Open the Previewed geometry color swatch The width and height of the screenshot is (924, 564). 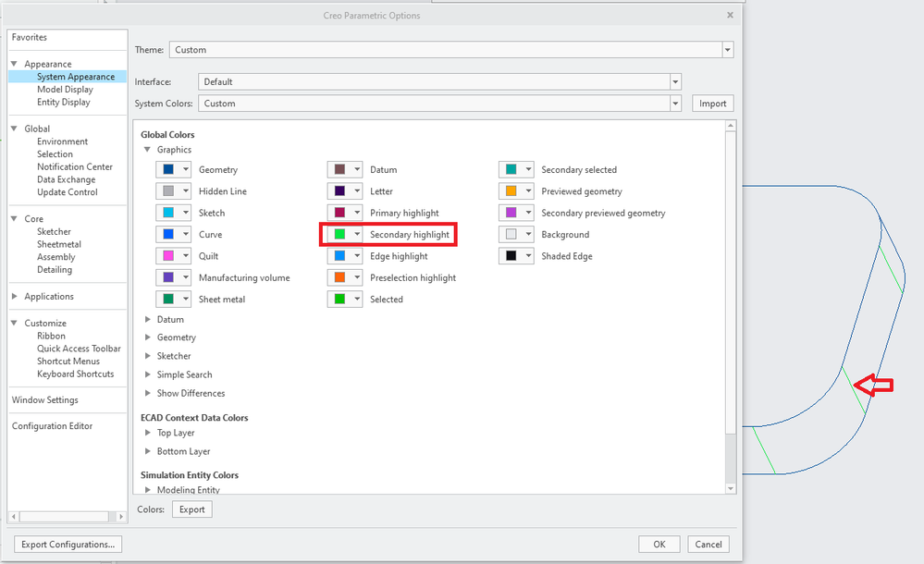[516, 191]
